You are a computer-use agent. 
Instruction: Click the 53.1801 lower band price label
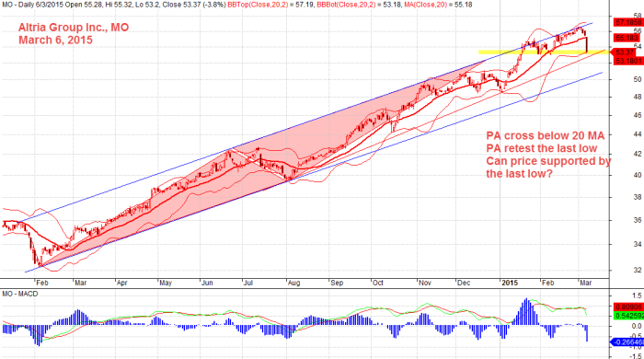click(x=628, y=61)
